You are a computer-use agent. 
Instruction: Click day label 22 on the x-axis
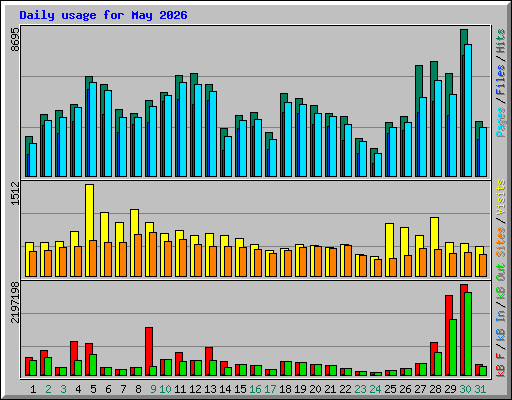coord(345,389)
